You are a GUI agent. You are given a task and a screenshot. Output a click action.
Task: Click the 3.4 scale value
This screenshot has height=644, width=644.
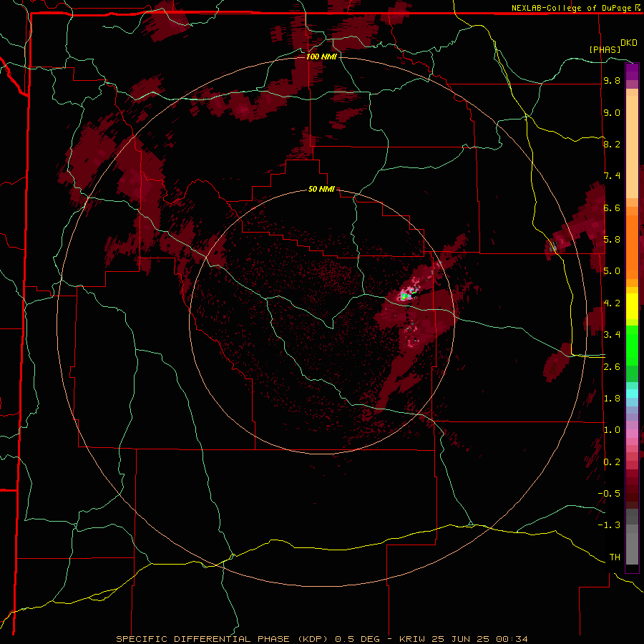tap(612, 335)
